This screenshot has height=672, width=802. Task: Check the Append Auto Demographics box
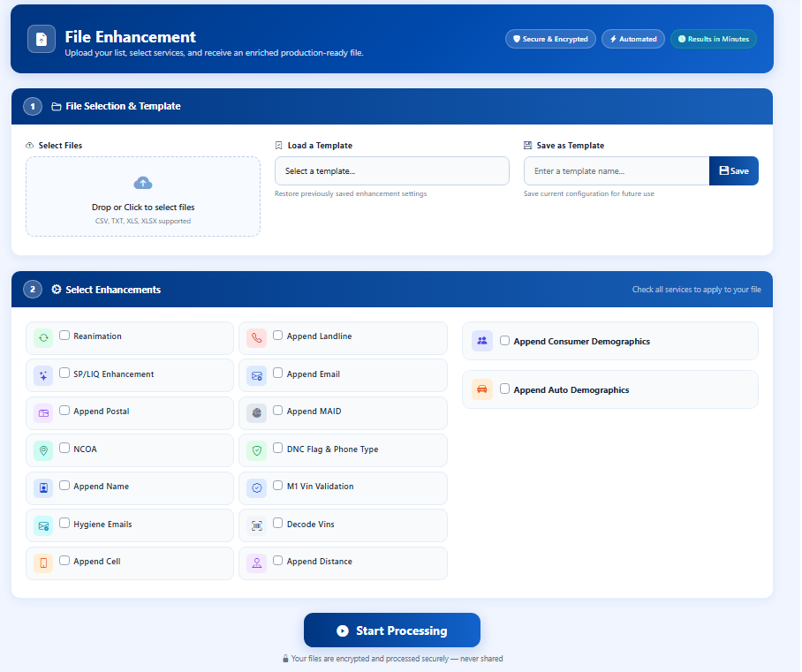(505, 389)
